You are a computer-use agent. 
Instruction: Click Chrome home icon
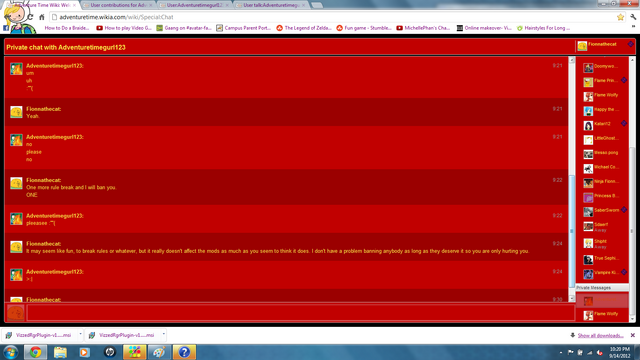42,17
